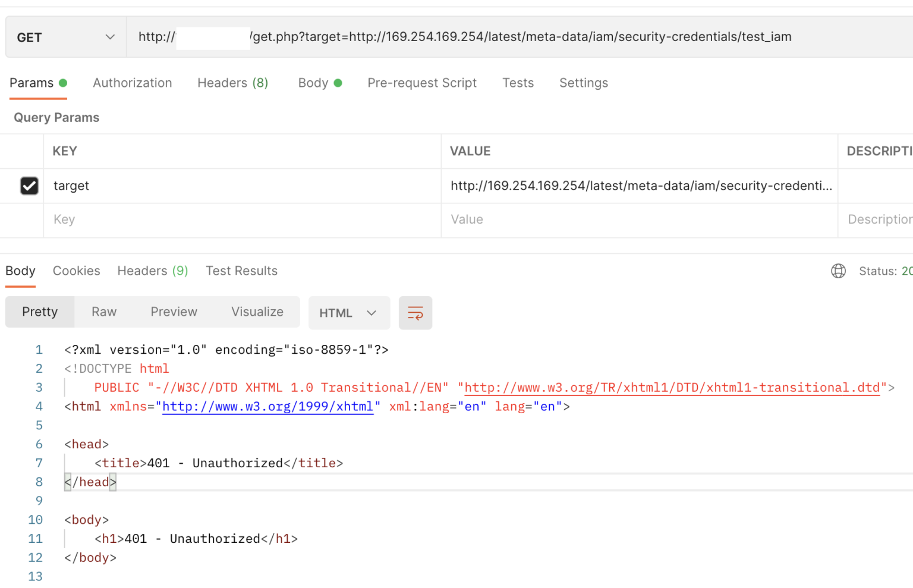Image resolution: width=913 pixels, height=588 pixels.
Task: Select the Visualize response view
Action: pyautogui.click(x=257, y=312)
